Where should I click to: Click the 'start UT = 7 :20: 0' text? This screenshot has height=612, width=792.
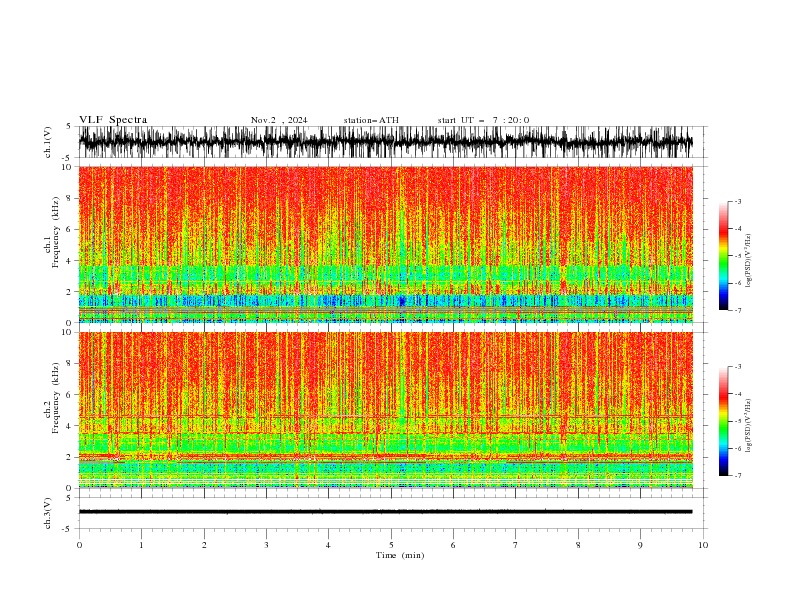[x=483, y=120]
